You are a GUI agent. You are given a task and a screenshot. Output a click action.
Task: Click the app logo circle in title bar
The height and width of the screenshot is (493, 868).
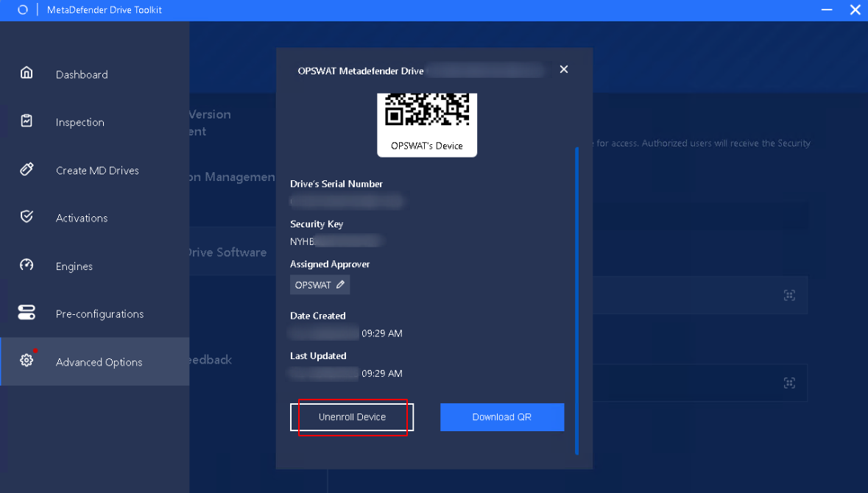pyautogui.click(x=23, y=10)
